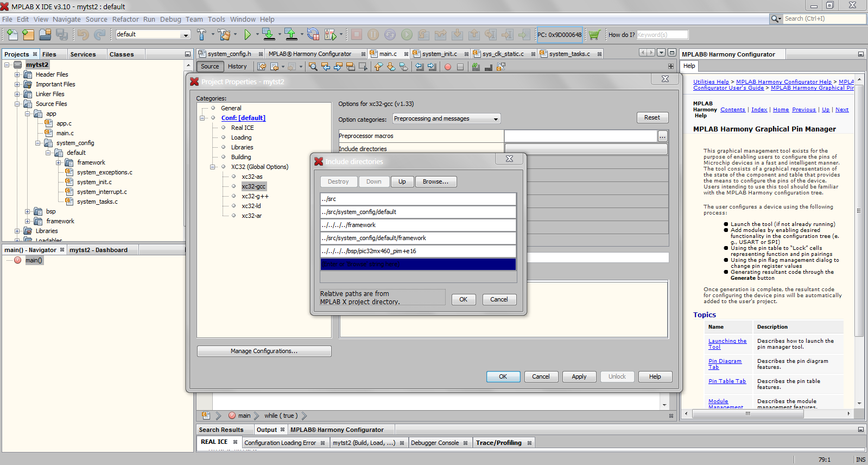This screenshot has height=465, width=868.
Task: Click the shopping cart icon
Action: [594, 35]
